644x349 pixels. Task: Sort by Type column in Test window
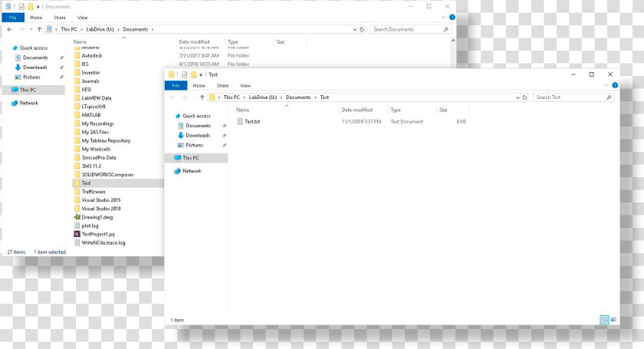coord(396,110)
